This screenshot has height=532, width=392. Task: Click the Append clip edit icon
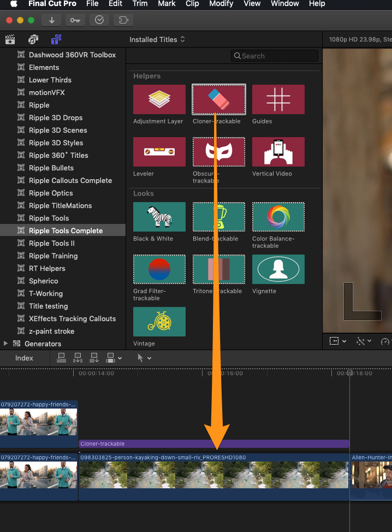point(94,358)
